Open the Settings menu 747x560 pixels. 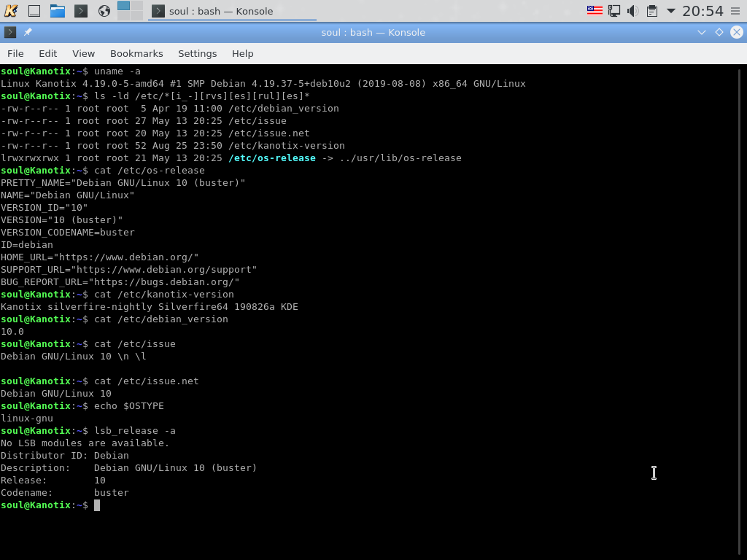(197, 53)
